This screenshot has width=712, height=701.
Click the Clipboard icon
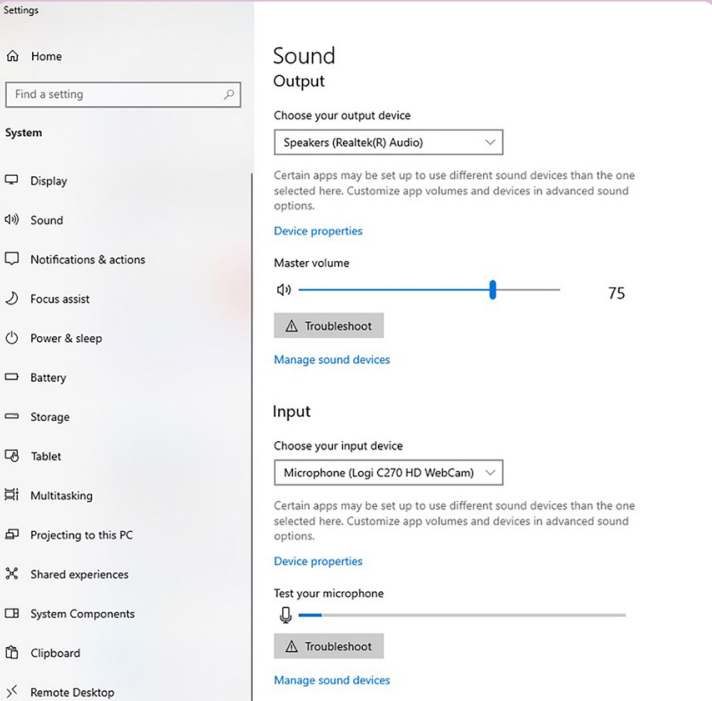tap(12, 652)
